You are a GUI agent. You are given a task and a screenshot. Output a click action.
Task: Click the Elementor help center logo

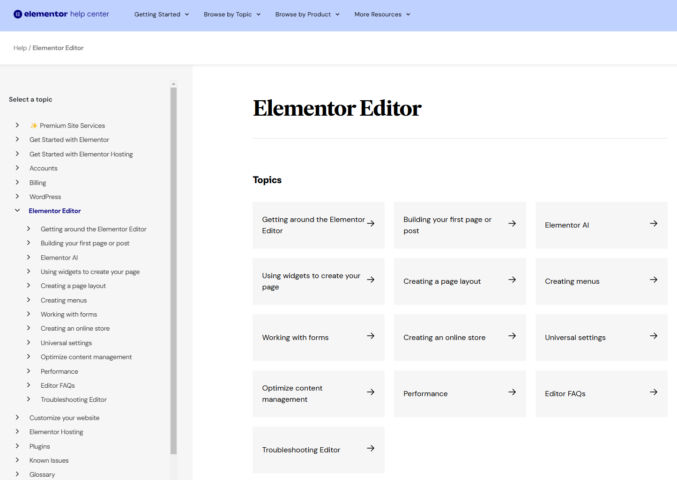click(61, 14)
